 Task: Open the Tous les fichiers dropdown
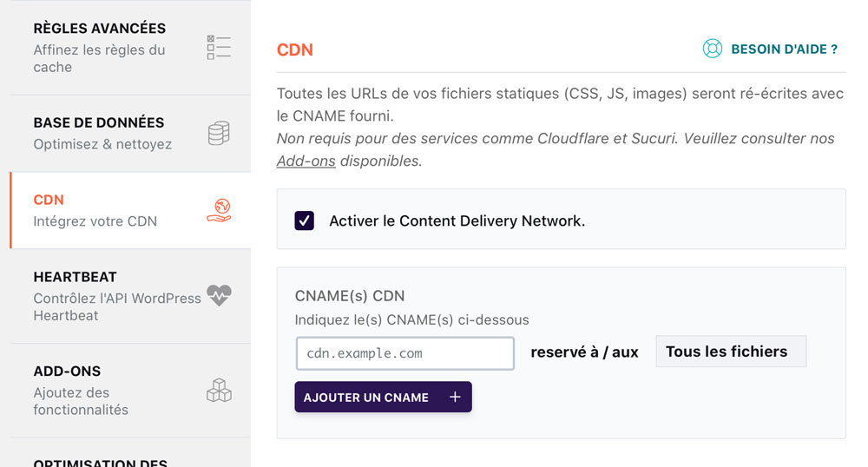click(x=731, y=352)
